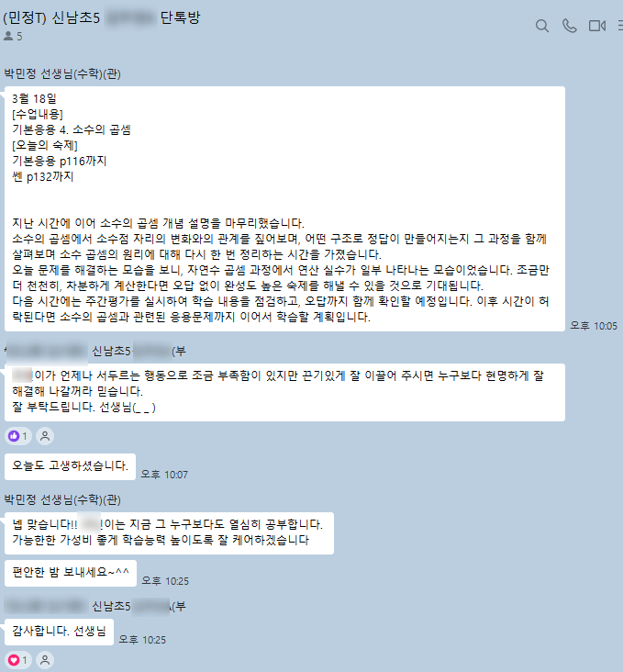
Task: Open the 신남초5 단톡방 chat title
Action: pos(102,17)
